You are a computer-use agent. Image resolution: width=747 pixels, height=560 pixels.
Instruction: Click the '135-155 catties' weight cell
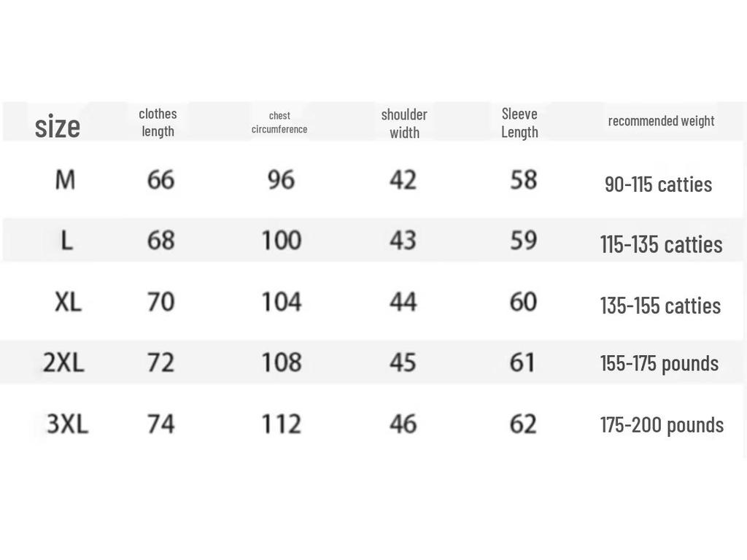(660, 306)
